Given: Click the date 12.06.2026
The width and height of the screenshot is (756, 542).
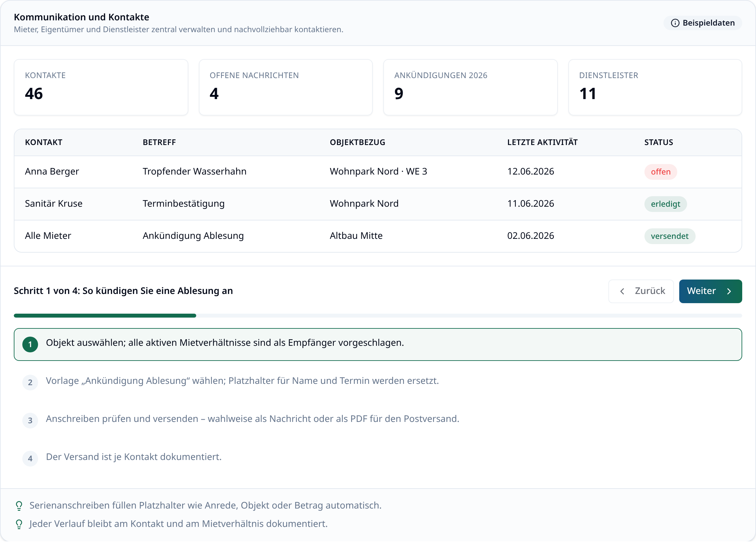Looking at the screenshot, I should pyautogui.click(x=531, y=171).
